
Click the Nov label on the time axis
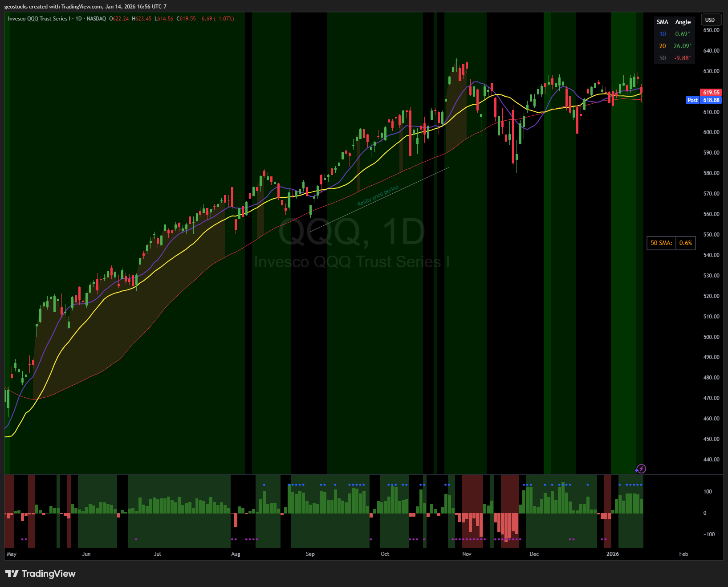pos(467,554)
